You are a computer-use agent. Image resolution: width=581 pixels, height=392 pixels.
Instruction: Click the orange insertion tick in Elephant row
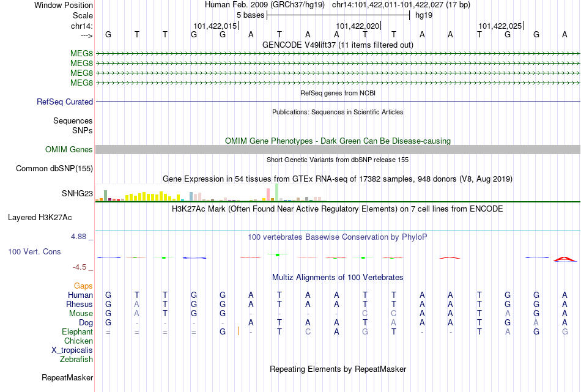(238, 331)
